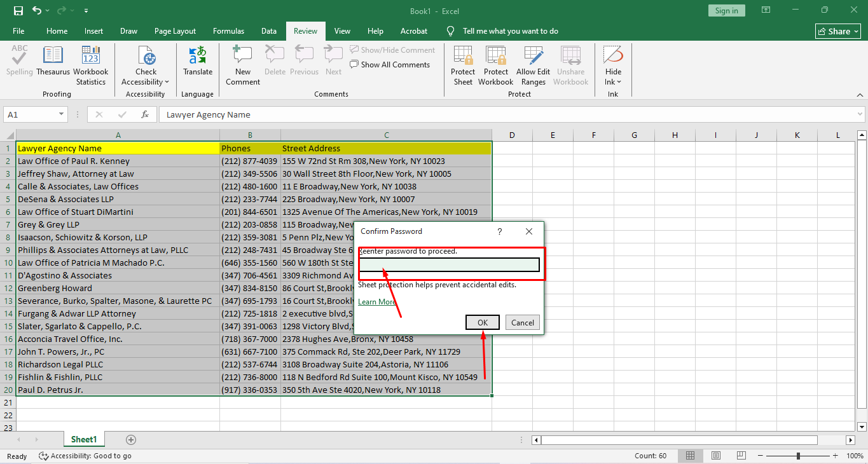Switch to Page Break Preview view
868x464 pixels.
[741, 456]
